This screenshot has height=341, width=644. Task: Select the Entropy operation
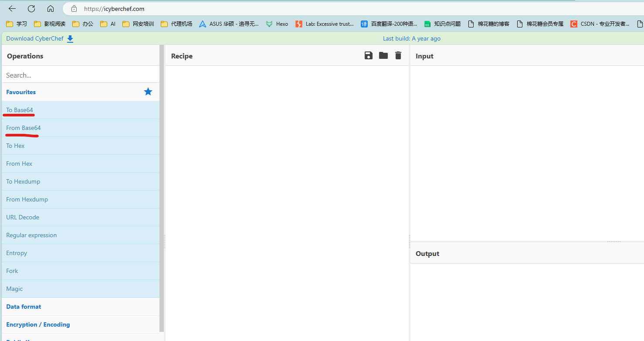click(81, 253)
